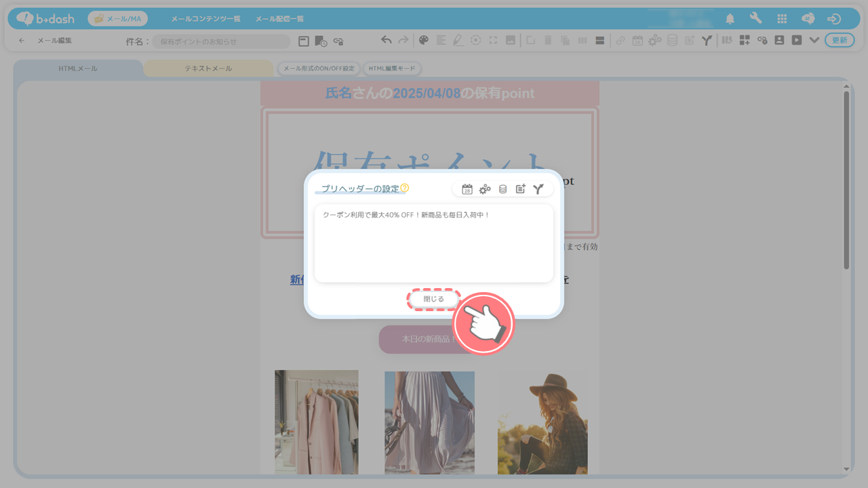Switch to the HTMLメール tab
The image size is (868, 488).
[78, 68]
